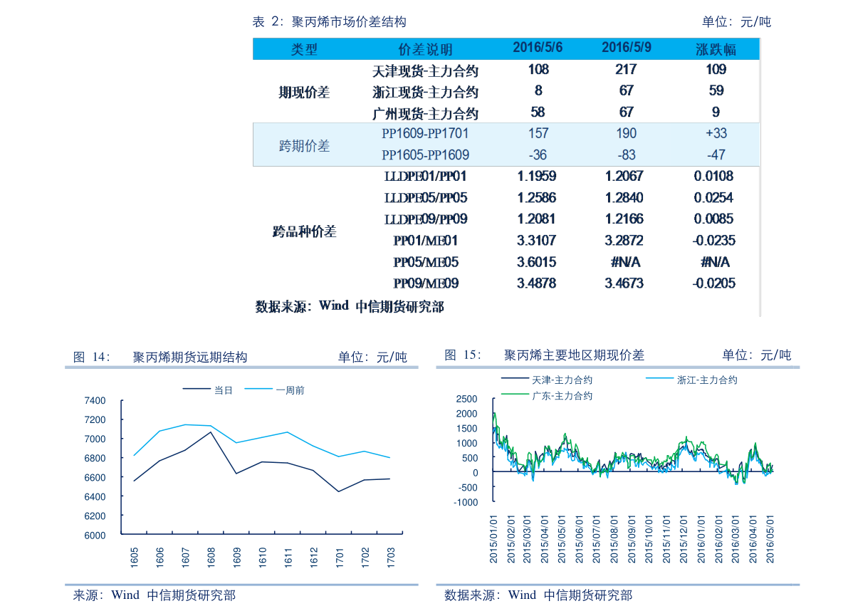Select the PP1605-PP1609 spread label
This screenshot has width=848, height=616.
click(425, 155)
